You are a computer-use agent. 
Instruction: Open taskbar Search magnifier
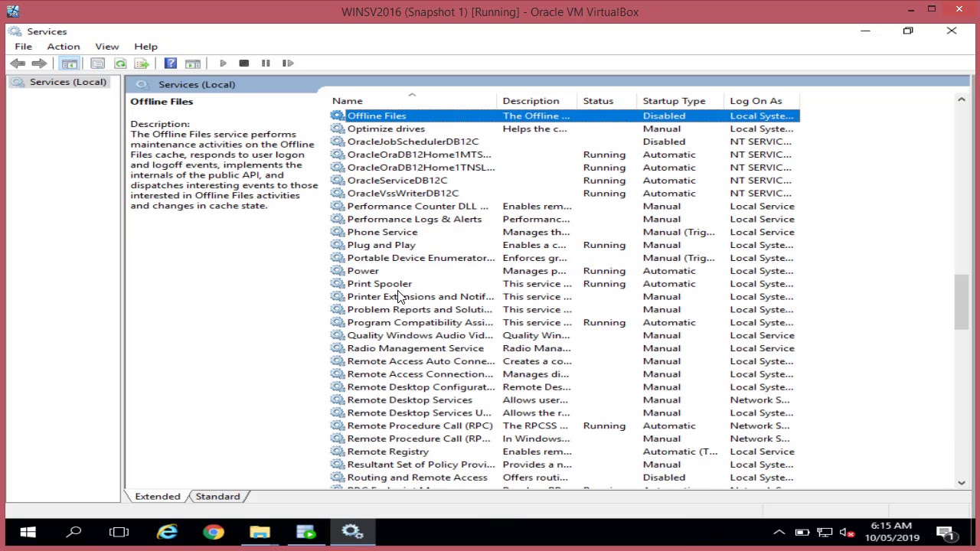[74, 533]
